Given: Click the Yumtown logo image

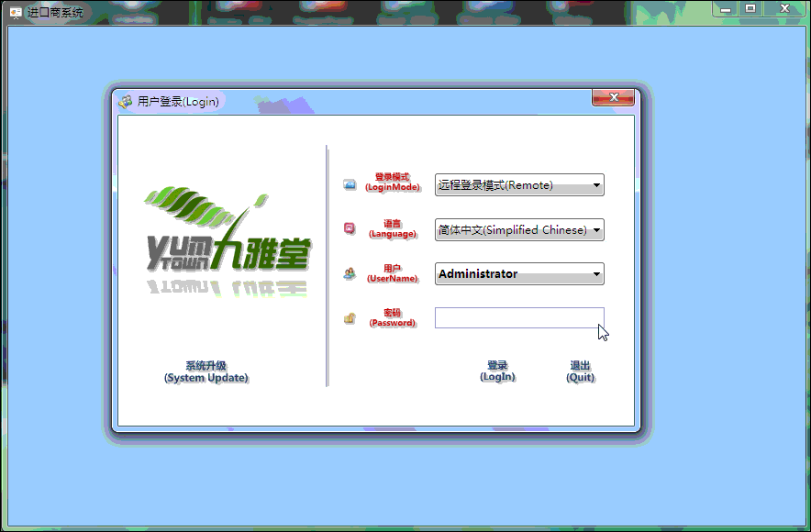Looking at the screenshot, I should tap(228, 240).
